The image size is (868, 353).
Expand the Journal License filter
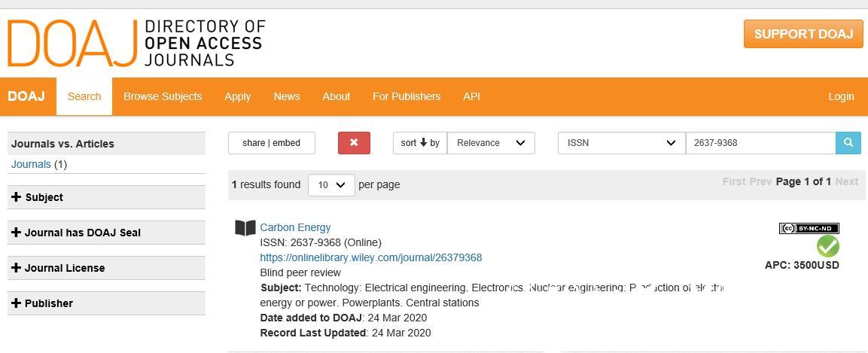click(x=106, y=268)
